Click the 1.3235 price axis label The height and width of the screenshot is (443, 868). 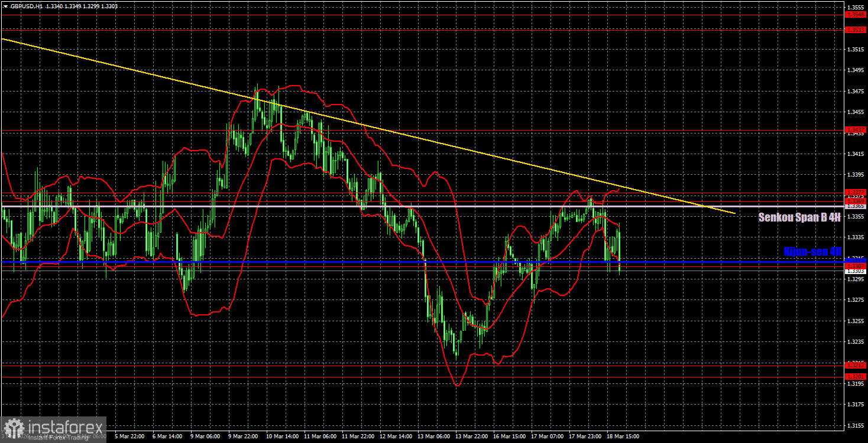coord(856,341)
